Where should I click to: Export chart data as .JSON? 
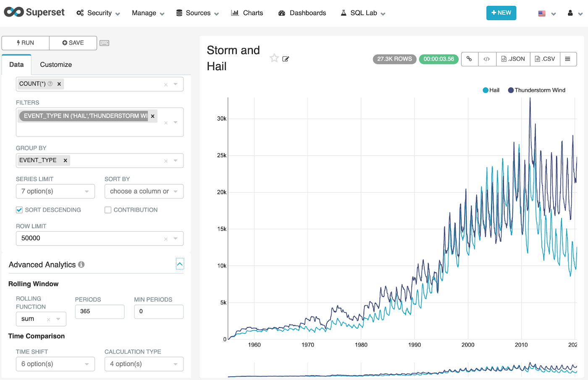[x=513, y=59]
